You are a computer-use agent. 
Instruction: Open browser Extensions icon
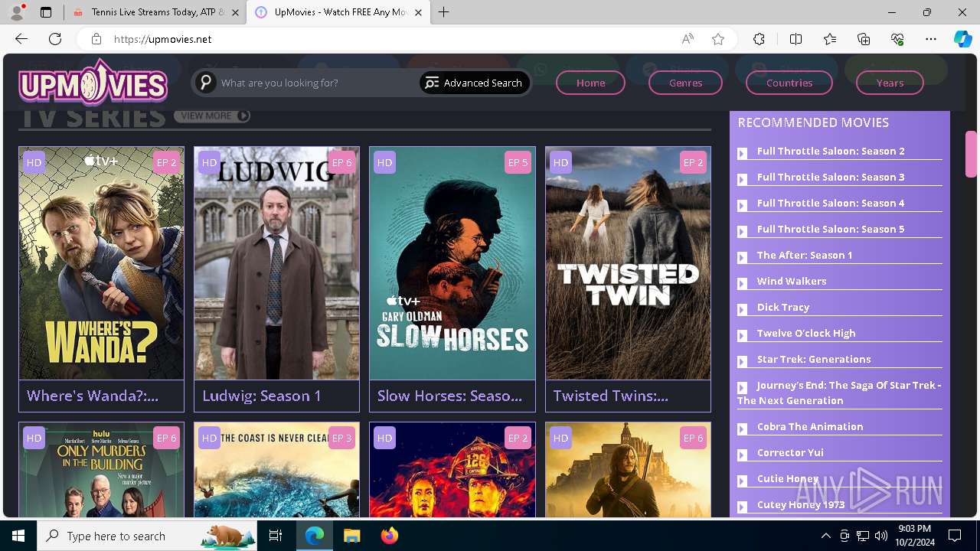(759, 39)
